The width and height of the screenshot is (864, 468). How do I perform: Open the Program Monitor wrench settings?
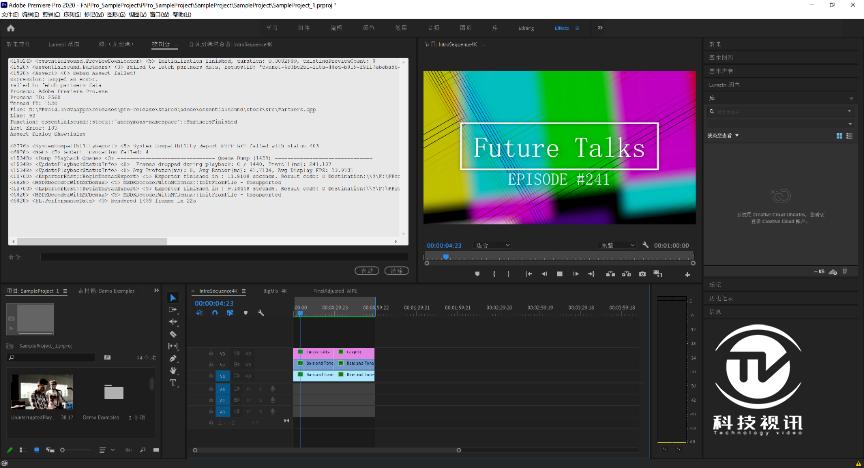646,245
